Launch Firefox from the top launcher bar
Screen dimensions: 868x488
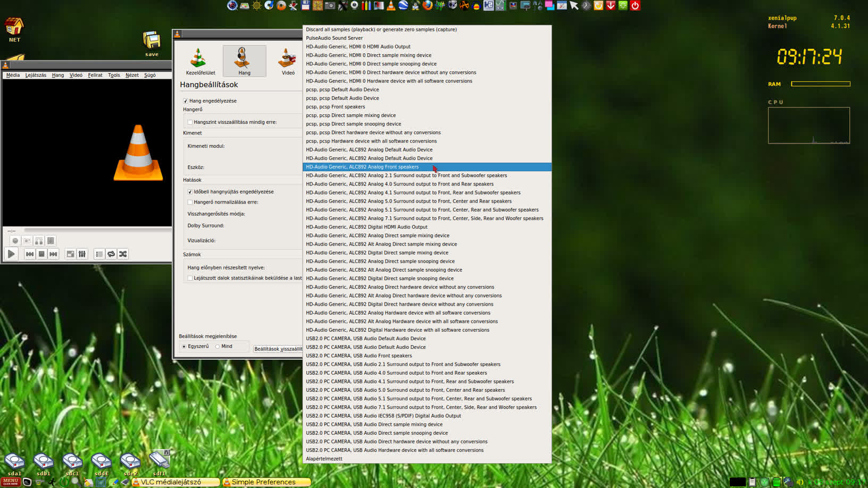coord(428,5)
